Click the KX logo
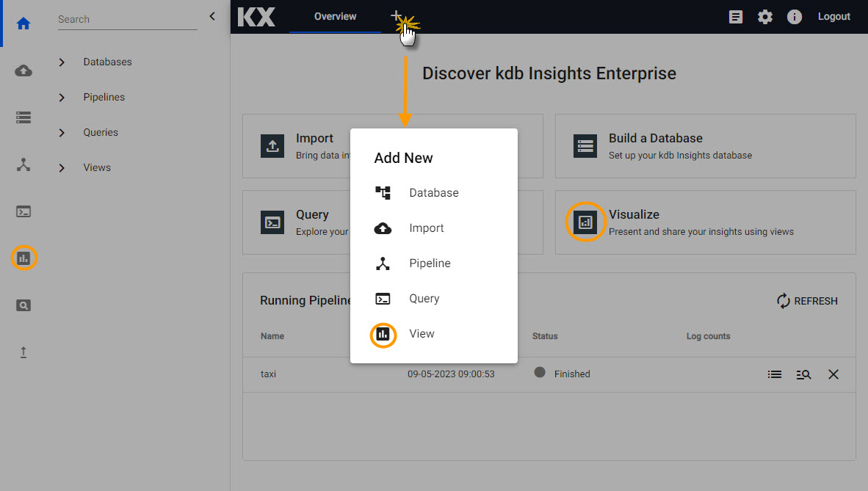This screenshot has width=868, height=491. click(256, 17)
